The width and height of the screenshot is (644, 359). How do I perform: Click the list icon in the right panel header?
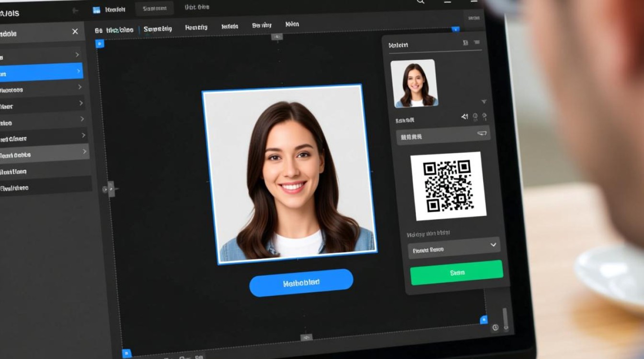477,43
